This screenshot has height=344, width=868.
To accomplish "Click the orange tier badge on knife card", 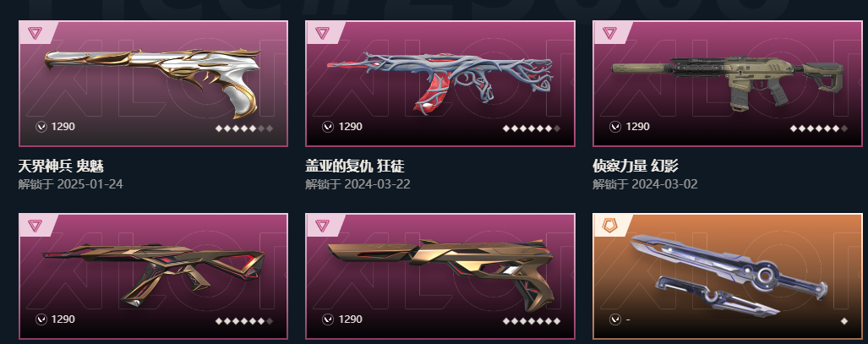I will click(609, 226).
